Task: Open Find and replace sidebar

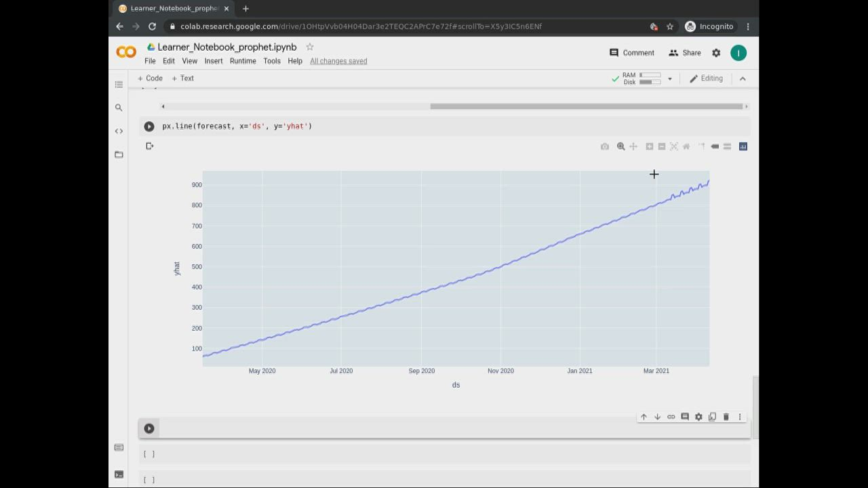Action: (x=119, y=108)
